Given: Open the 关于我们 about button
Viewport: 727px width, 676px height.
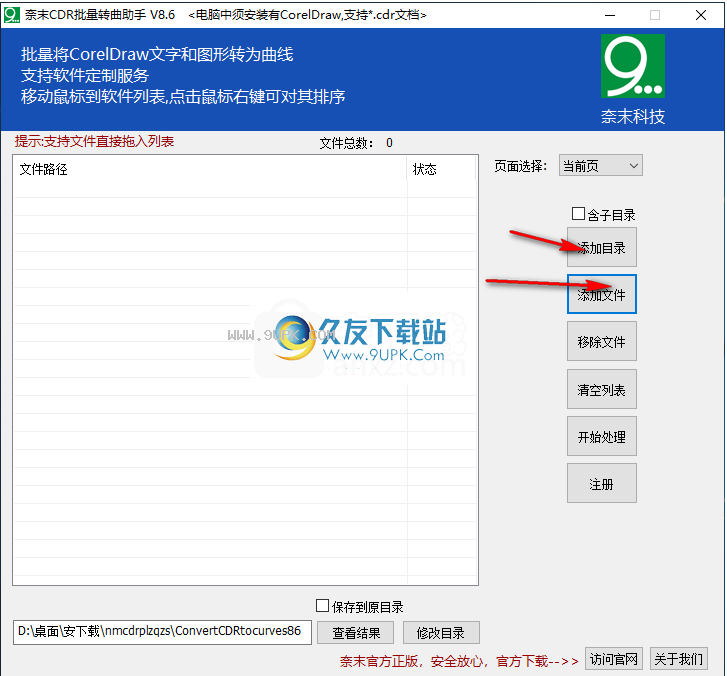Looking at the screenshot, I should [x=679, y=659].
